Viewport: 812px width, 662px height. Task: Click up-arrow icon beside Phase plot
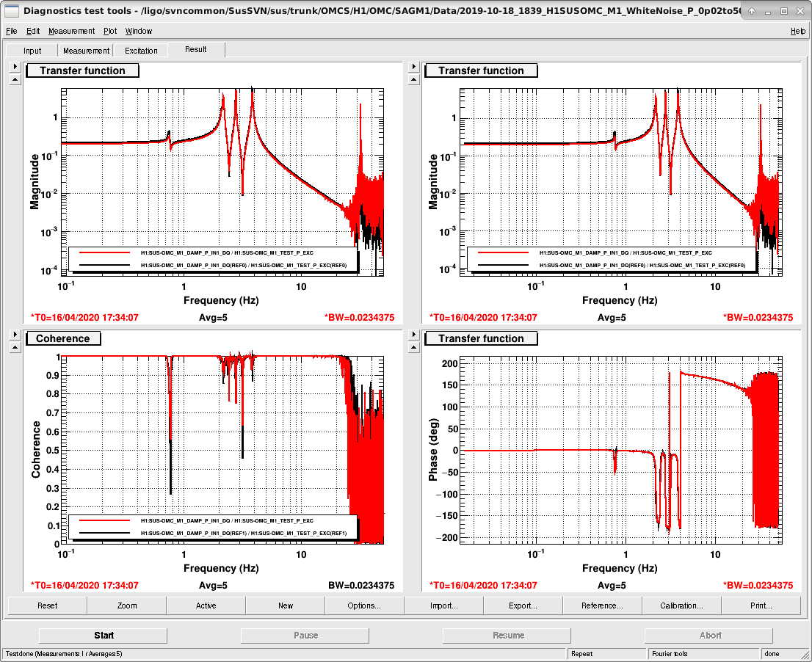tap(413, 347)
